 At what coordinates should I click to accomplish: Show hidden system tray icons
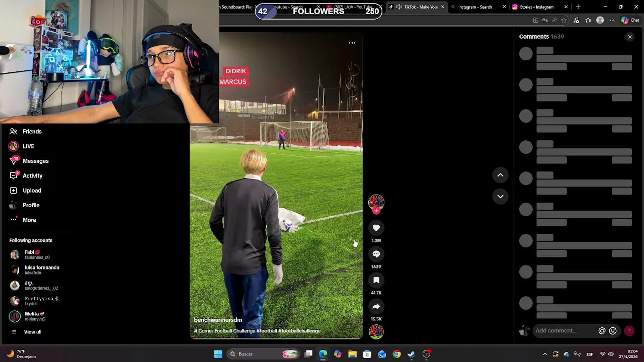tap(545, 354)
